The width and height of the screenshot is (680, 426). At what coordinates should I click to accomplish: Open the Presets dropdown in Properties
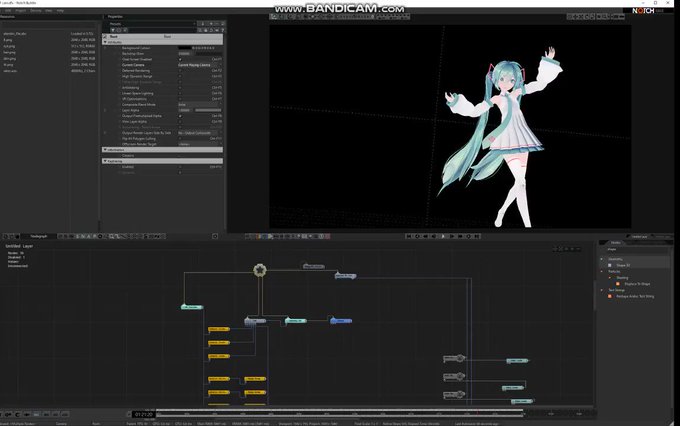(152, 24)
